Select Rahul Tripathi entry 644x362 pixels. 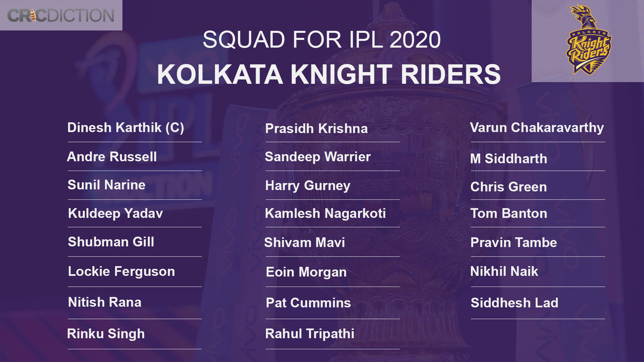point(310,334)
